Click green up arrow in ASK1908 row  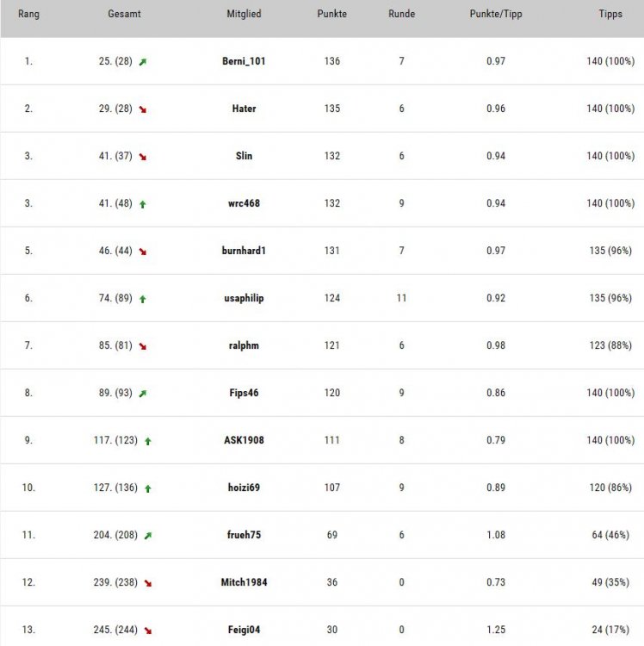tap(148, 441)
